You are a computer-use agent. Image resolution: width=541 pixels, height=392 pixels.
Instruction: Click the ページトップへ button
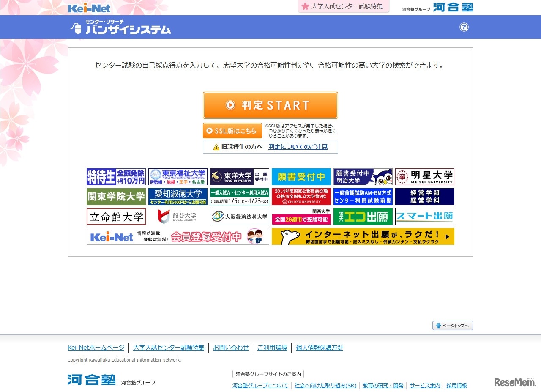point(452,326)
